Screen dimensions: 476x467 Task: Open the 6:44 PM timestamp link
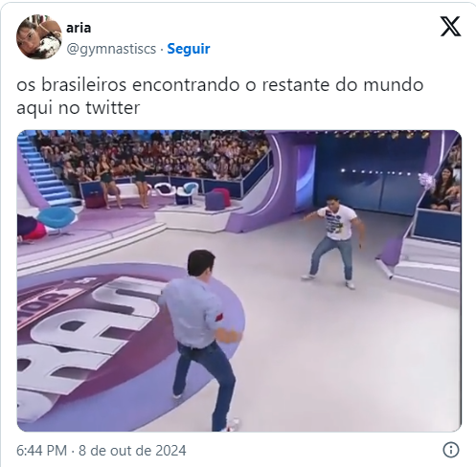pos(41,451)
